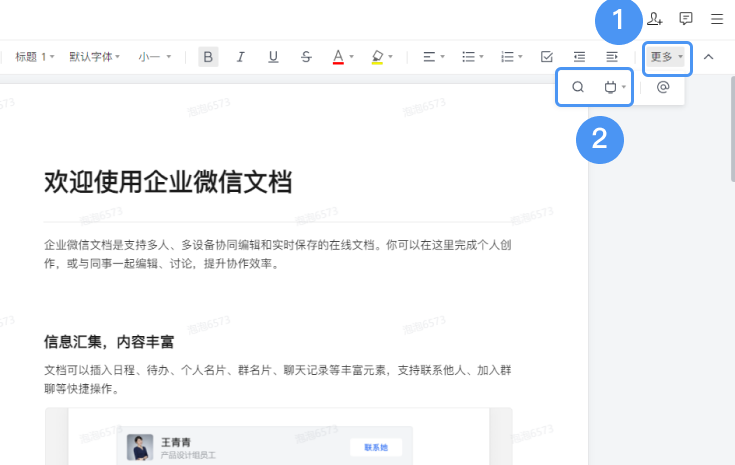Open bullet list style dropdown arrow
Image resolution: width=735 pixels, height=465 pixels.
click(481, 57)
